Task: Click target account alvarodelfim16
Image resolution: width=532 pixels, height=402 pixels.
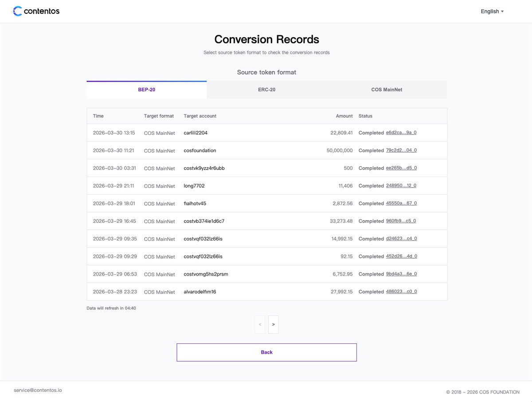Action: click(x=200, y=292)
